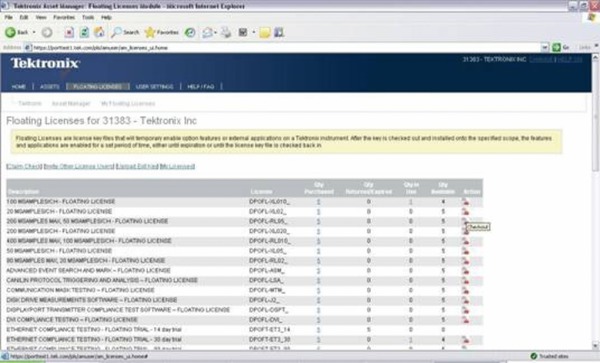Viewport: 600px width, 363px height.
Task: Checkout 100 MSAMPLES/CH floating license icon
Action: 465,202
